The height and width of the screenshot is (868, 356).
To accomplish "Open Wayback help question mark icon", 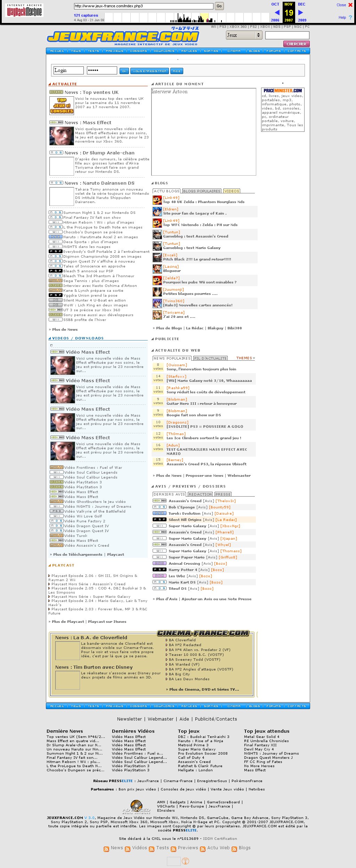I will coord(350,17).
